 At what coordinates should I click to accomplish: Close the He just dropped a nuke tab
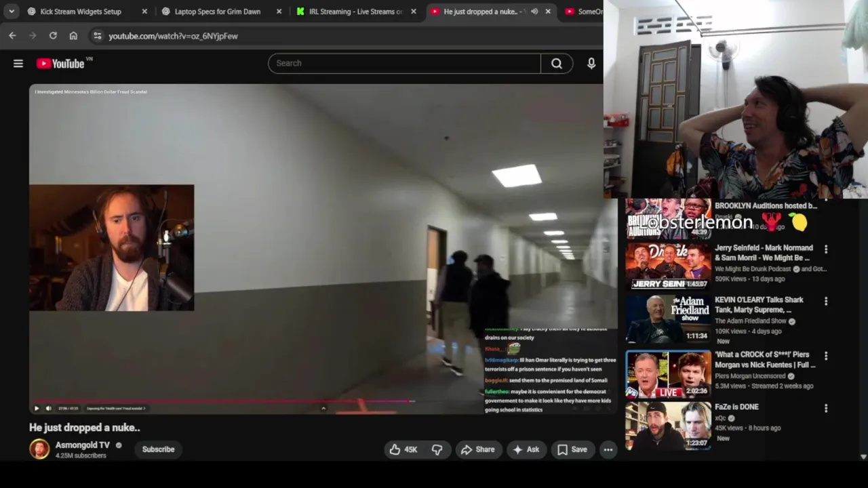[x=548, y=12]
